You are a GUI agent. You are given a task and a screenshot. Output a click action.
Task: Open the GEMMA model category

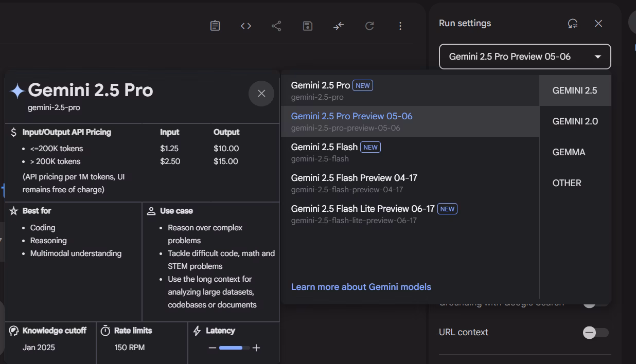click(575, 152)
